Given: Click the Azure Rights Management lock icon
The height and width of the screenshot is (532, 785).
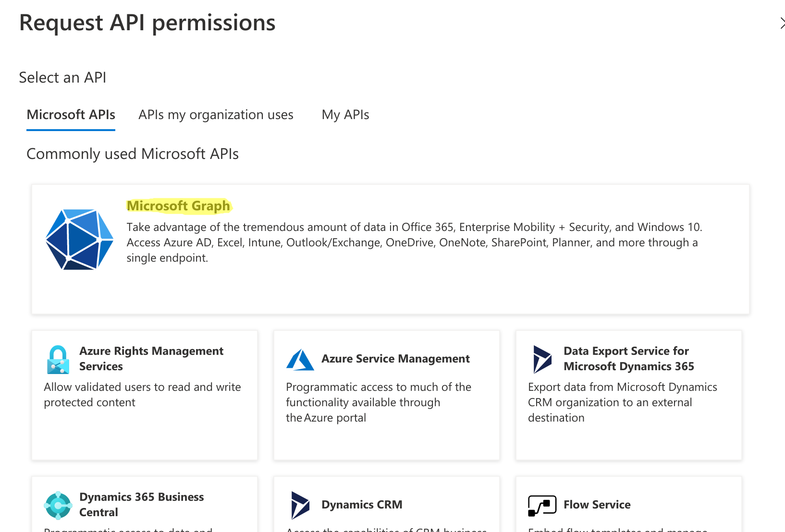Looking at the screenshot, I should tap(58, 360).
